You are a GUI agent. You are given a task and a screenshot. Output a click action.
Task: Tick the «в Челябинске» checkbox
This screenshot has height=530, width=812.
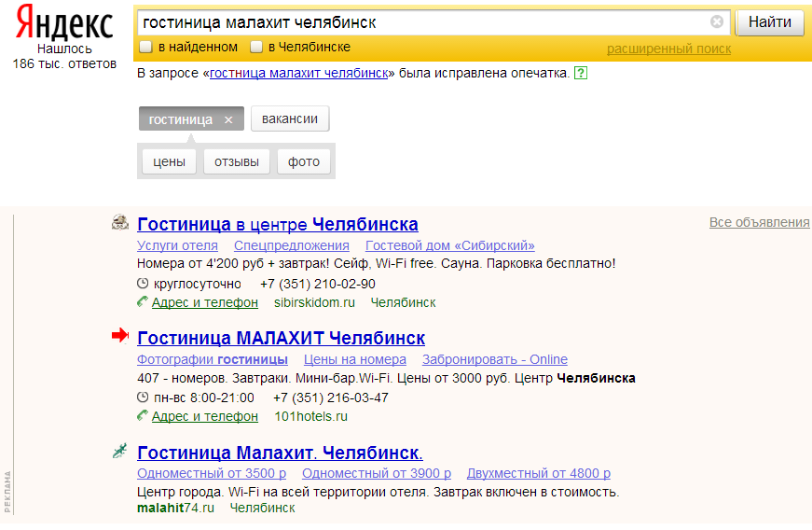[256, 48]
